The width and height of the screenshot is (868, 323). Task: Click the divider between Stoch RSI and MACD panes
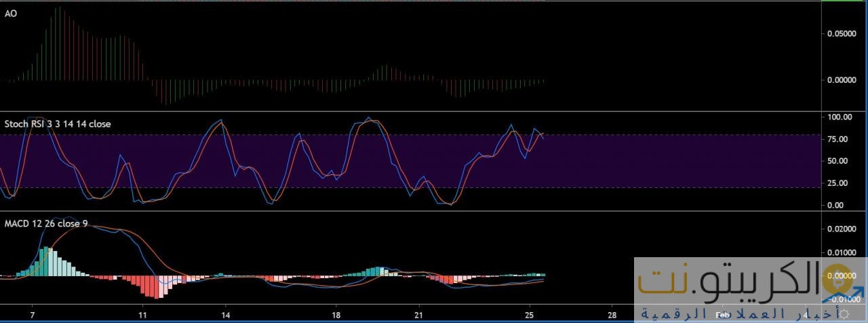pyautogui.click(x=407, y=211)
